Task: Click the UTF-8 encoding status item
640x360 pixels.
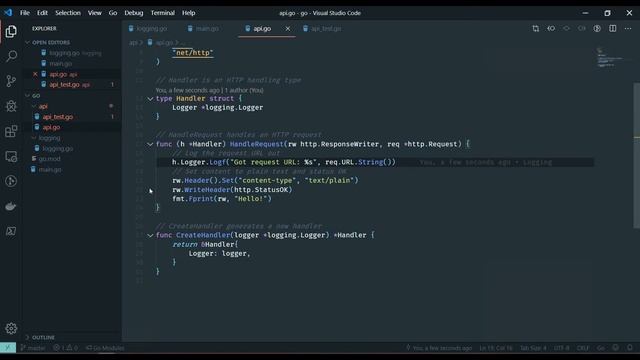Action: (562, 348)
